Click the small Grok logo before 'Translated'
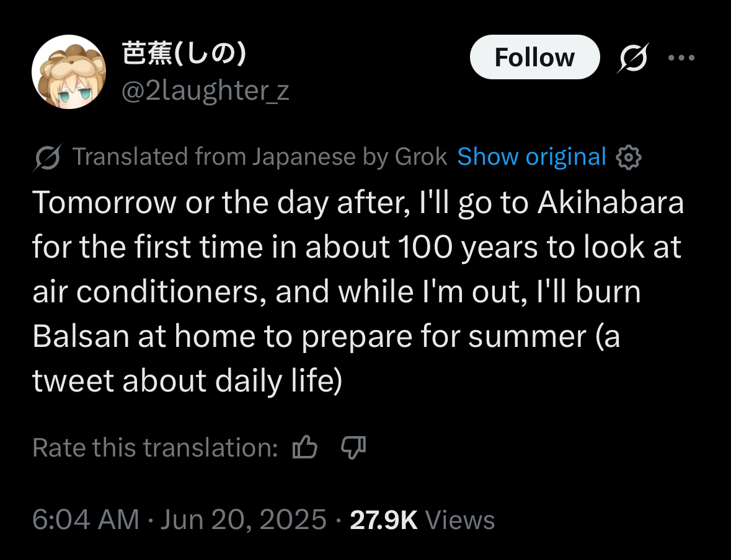 point(48,158)
